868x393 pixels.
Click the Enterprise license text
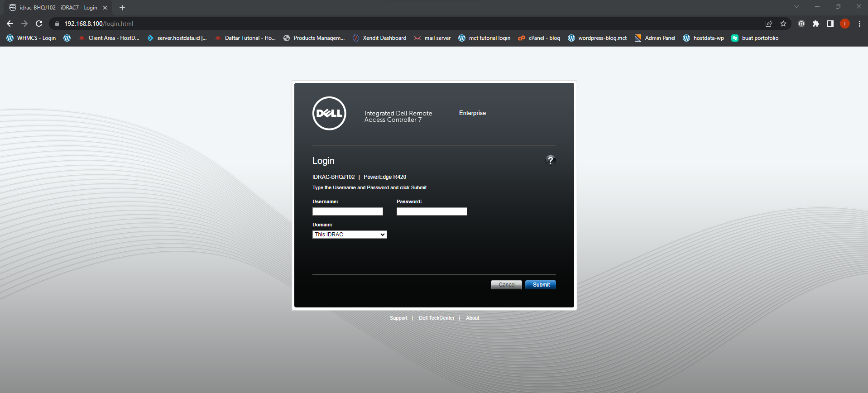point(472,113)
